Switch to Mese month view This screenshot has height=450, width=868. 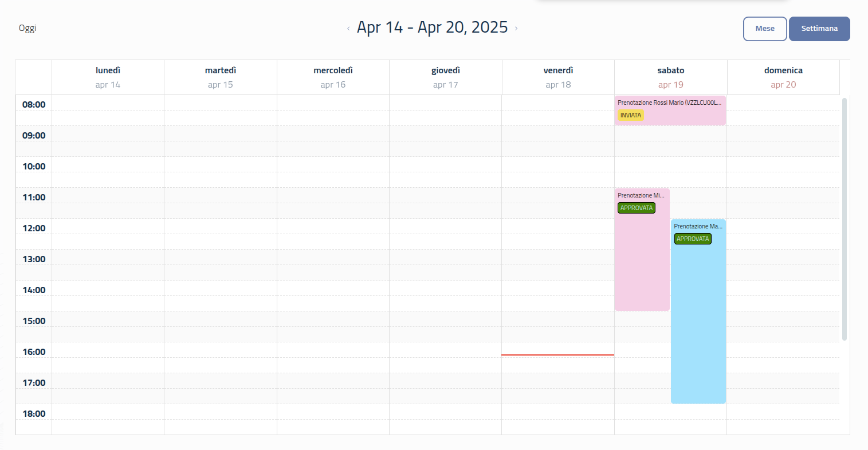(764, 29)
